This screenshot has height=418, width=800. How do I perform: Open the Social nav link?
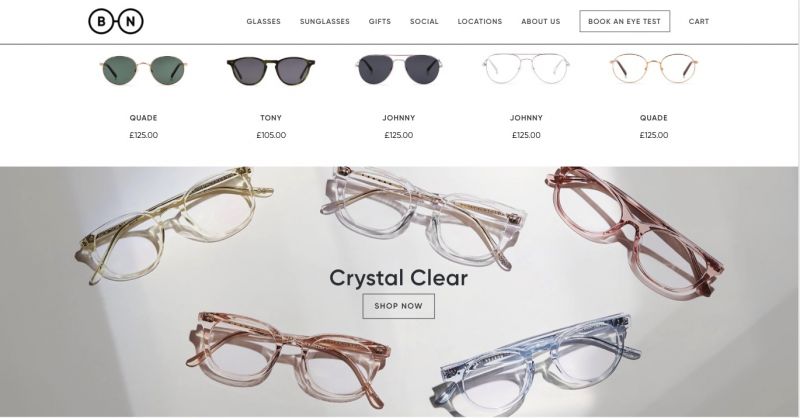[424, 21]
